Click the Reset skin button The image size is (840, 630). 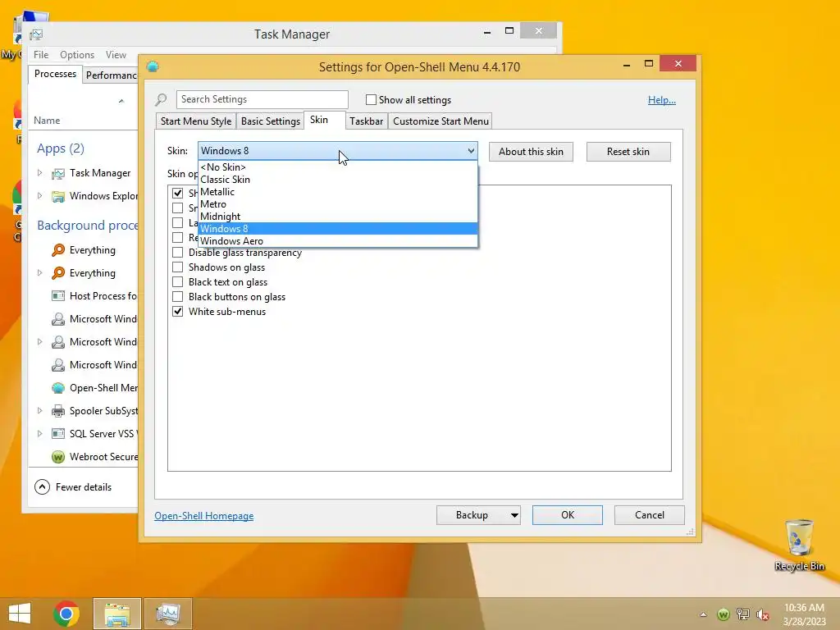pyautogui.click(x=628, y=152)
